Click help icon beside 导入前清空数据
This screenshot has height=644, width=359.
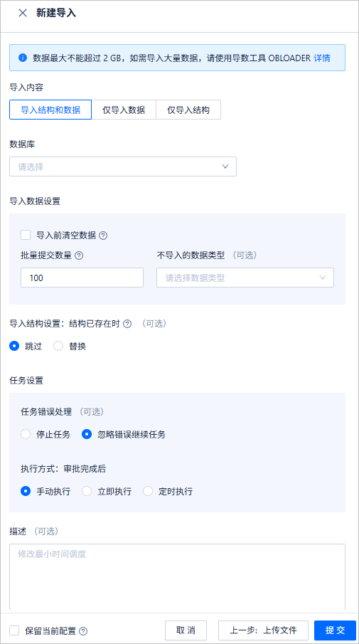click(x=103, y=236)
